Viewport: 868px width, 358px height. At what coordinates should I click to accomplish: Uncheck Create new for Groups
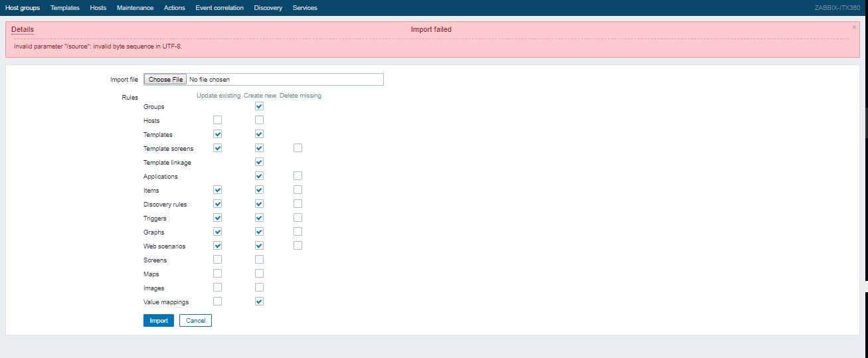point(259,106)
